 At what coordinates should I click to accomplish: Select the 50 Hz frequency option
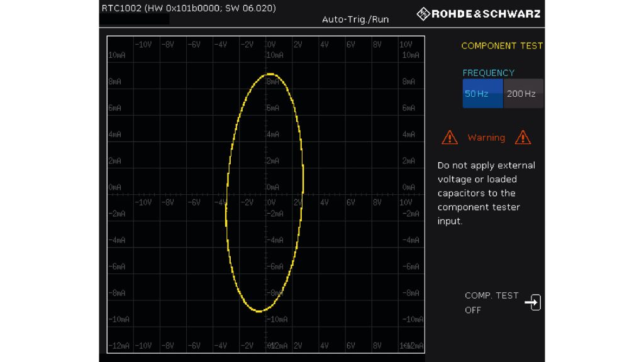pos(482,94)
